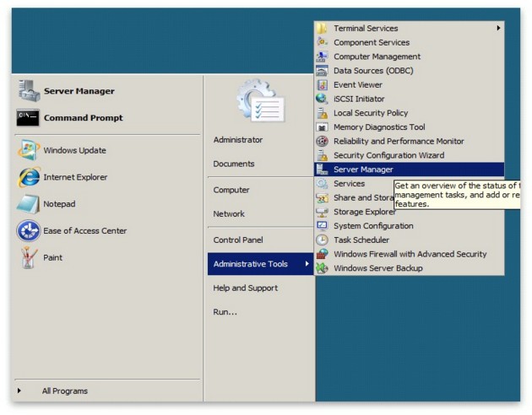Open Windows Update via its icon
Image resolution: width=532 pixels, height=415 pixels.
click(x=29, y=150)
